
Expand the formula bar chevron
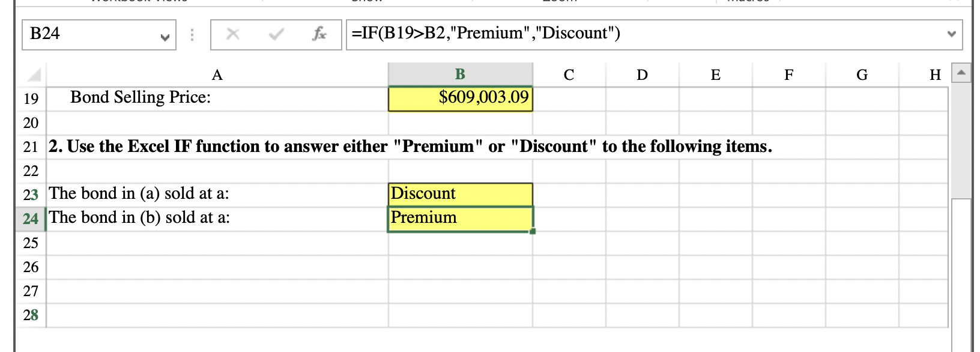(x=951, y=34)
